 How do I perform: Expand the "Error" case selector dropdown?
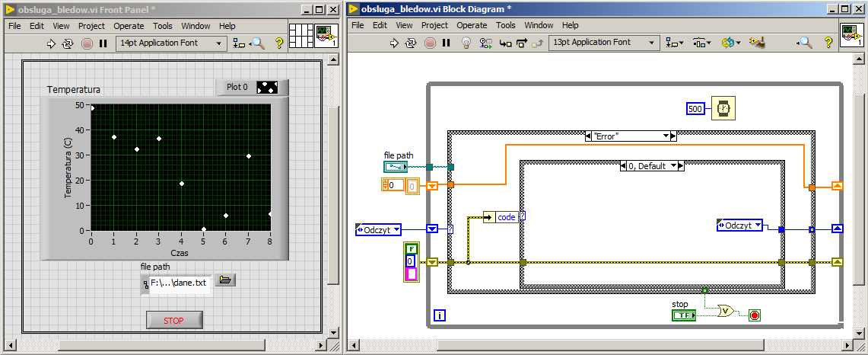click(665, 136)
